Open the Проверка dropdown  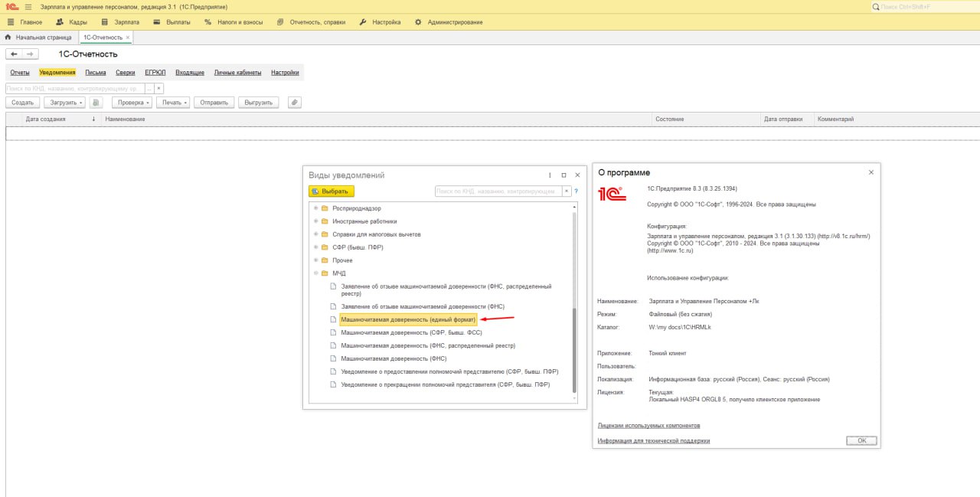132,102
